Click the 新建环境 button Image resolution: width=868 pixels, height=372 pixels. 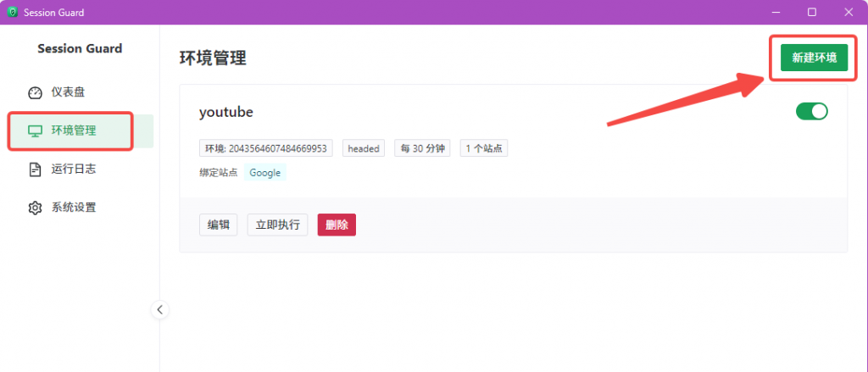click(813, 58)
